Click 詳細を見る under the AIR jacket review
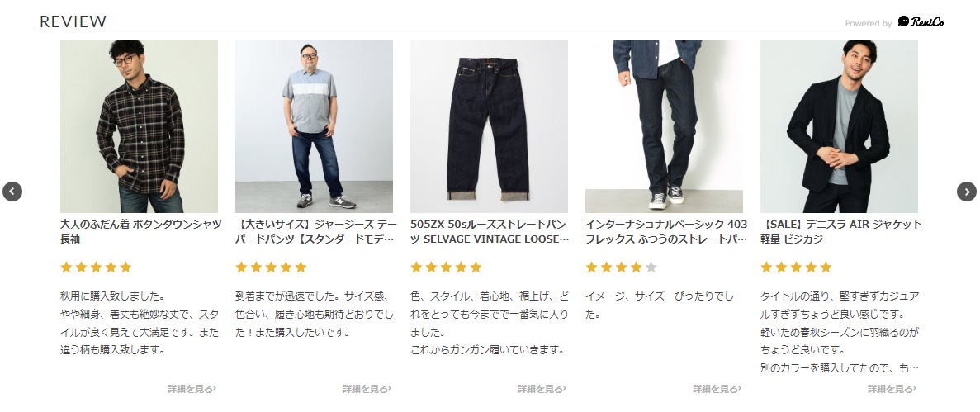This screenshot has width=980, height=412. point(892,389)
